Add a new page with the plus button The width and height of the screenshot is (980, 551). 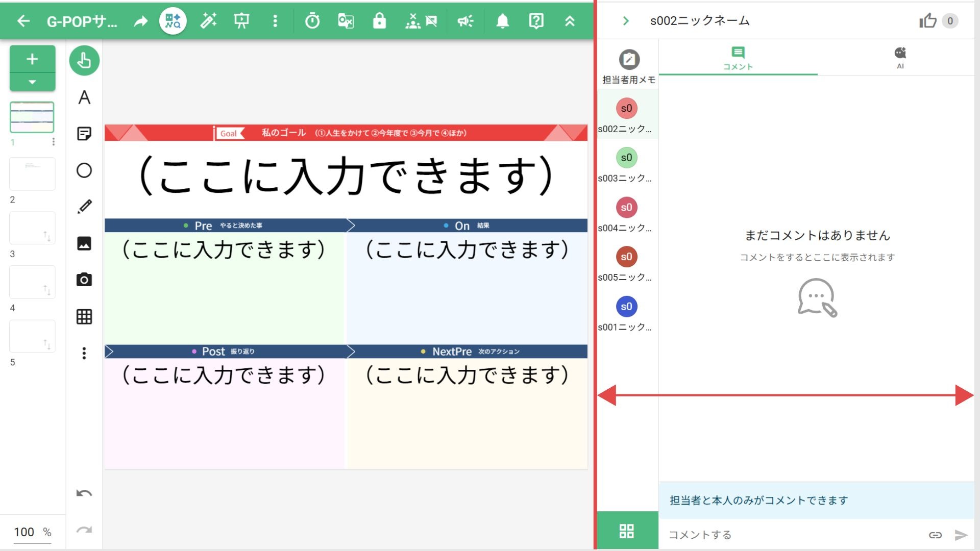click(32, 59)
